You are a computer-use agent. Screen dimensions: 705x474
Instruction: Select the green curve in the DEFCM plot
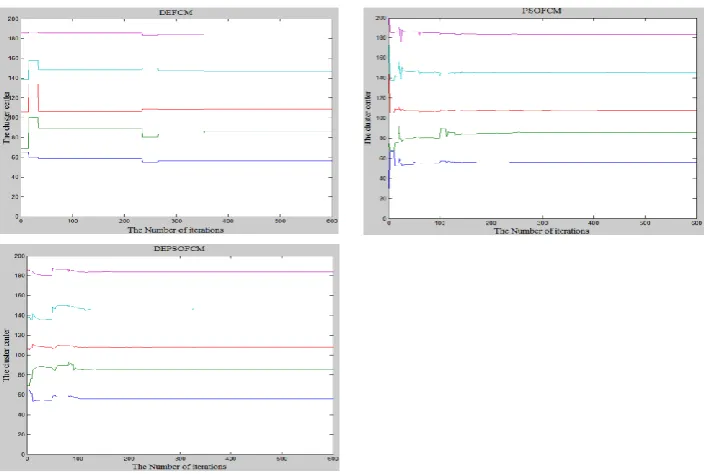point(90,129)
